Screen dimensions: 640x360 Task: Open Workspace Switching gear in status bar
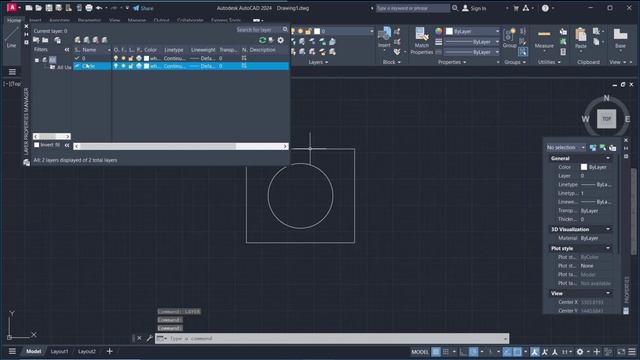(x=580, y=351)
